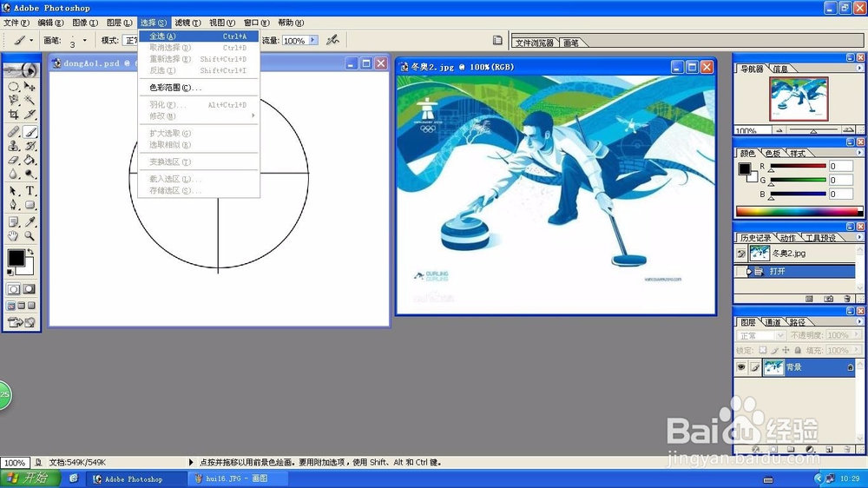The width and height of the screenshot is (868, 488).
Task: Open the 文件浏览器 file browser tab
Action: [534, 43]
